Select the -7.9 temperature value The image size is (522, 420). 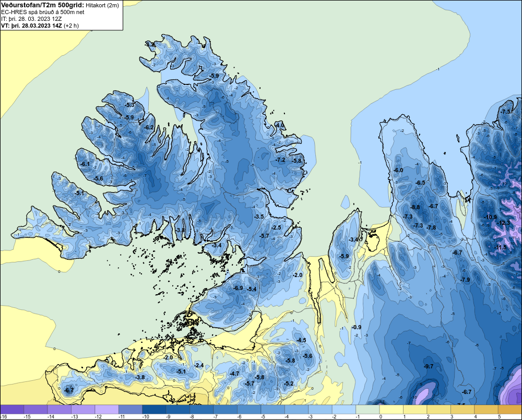(465, 280)
